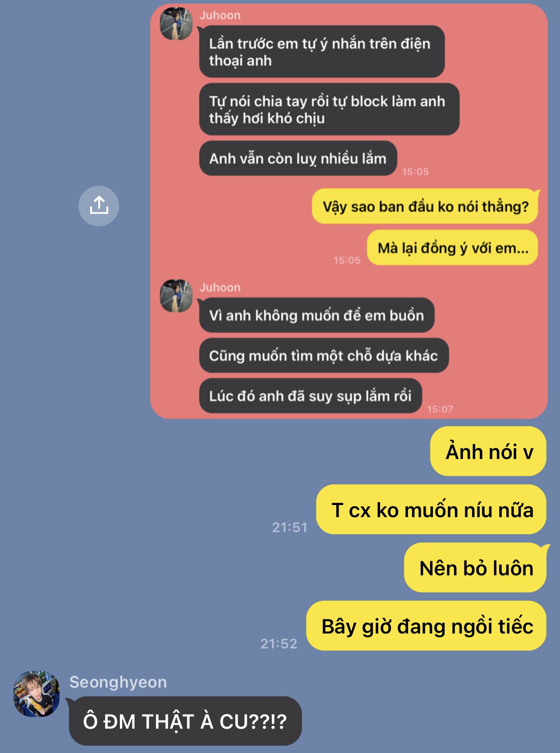
Task: Tap the 'Ô ĐM THẬT À CU??!?' message
Action: click(x=185, y=721)
